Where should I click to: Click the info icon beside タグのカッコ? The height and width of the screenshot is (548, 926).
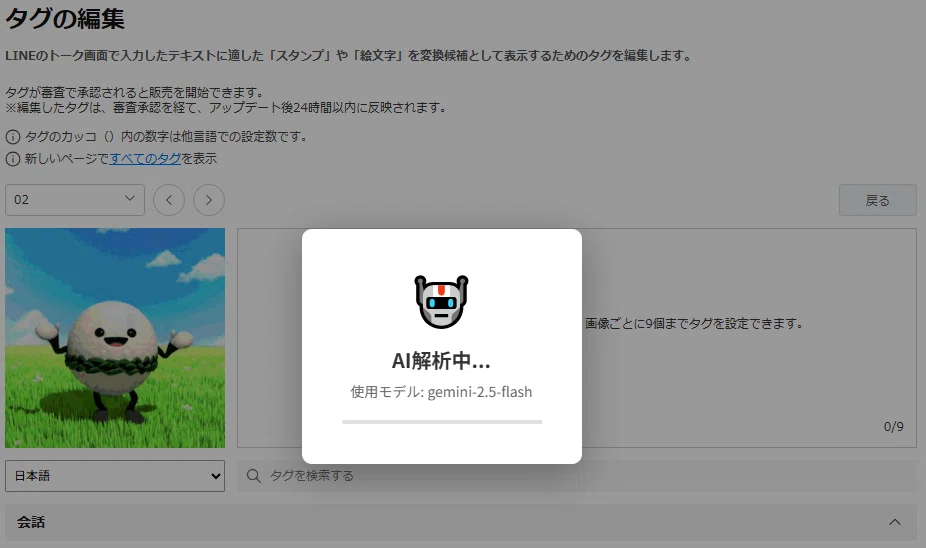[12, 137]
